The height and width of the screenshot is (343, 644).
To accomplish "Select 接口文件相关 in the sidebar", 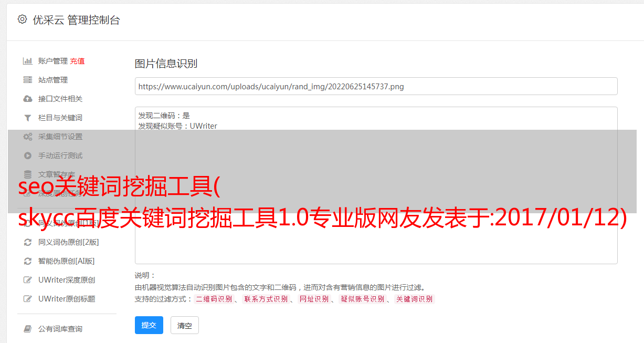I will coord(60,99).
